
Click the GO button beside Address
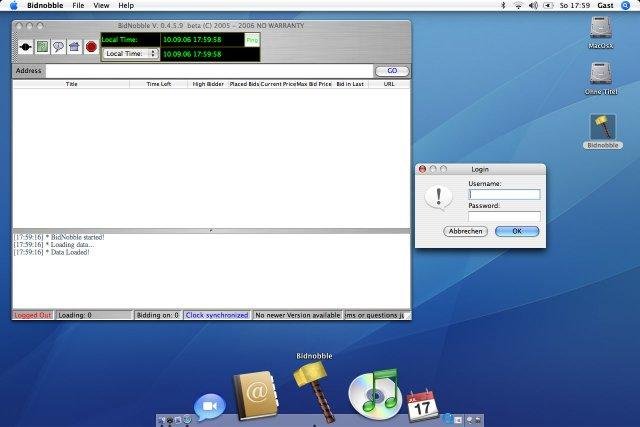coord(392,71)
